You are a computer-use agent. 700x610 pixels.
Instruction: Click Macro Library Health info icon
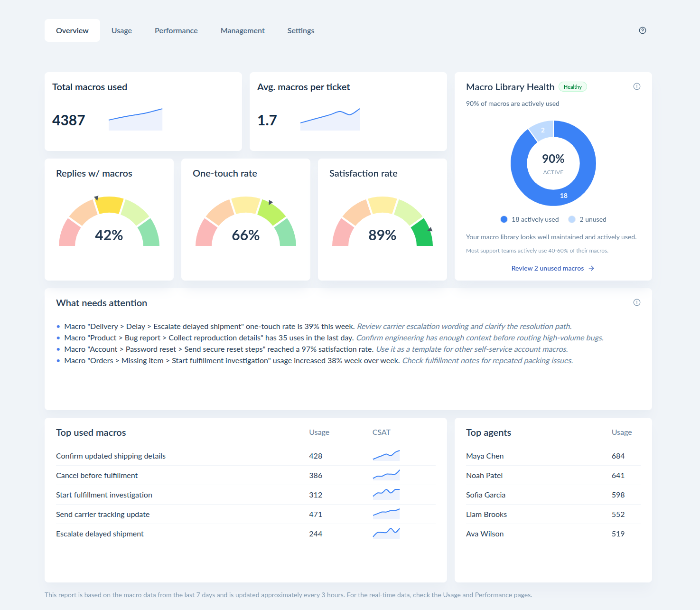tap(637, 86)
